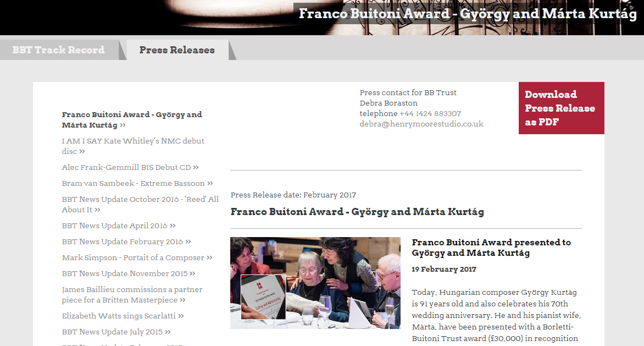
Task: Open Mark Simpson - Portait of a Composer
Action: 137,257
